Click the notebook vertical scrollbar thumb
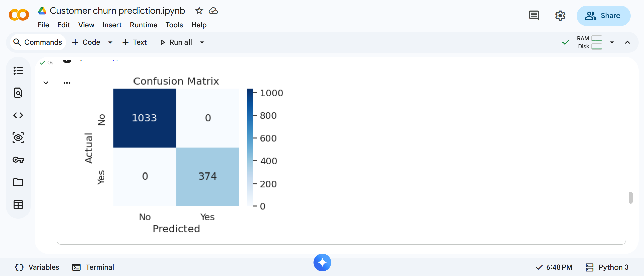Screen dimensions: 644x276 tap(631, 198)
